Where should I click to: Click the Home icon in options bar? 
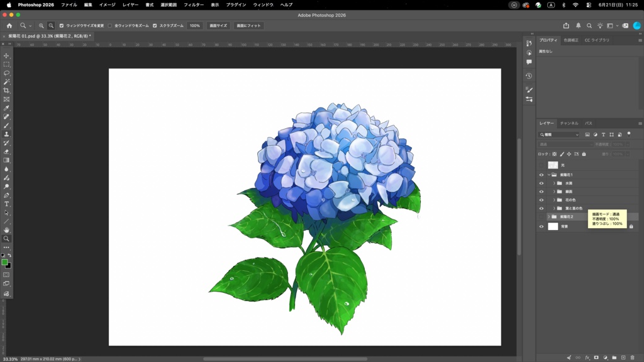click(x=9, y=25)
